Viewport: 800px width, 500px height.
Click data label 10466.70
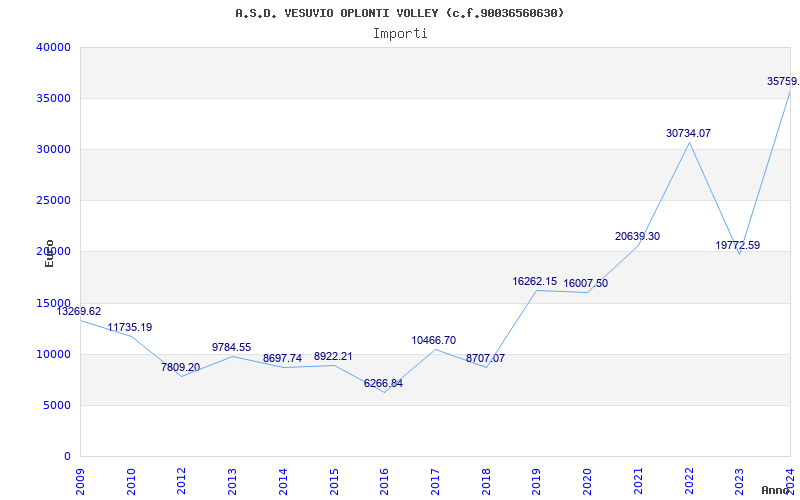pyautogui.click(x=434, y=340)
